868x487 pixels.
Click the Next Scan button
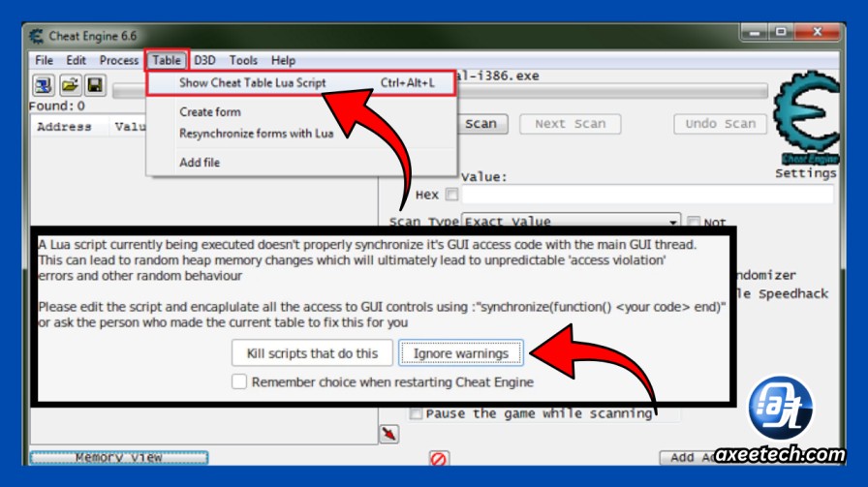point(571,124)
